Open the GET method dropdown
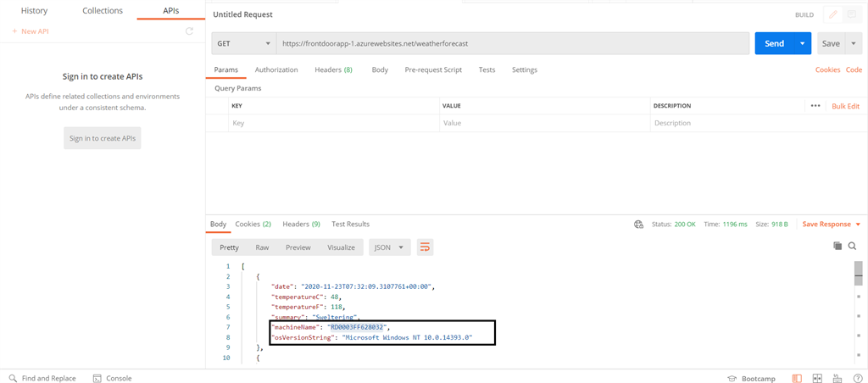868x383 pixels. click(243, 43)
